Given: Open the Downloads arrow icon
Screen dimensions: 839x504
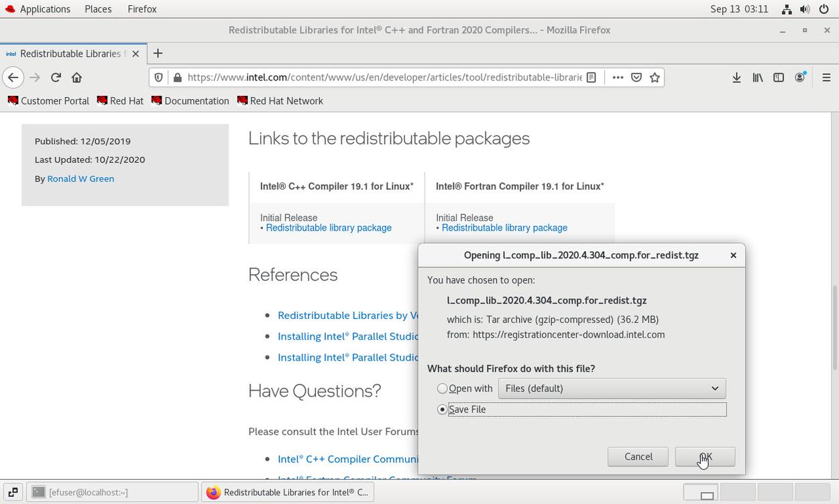Looking at the screenshot, I should (736, 77).
